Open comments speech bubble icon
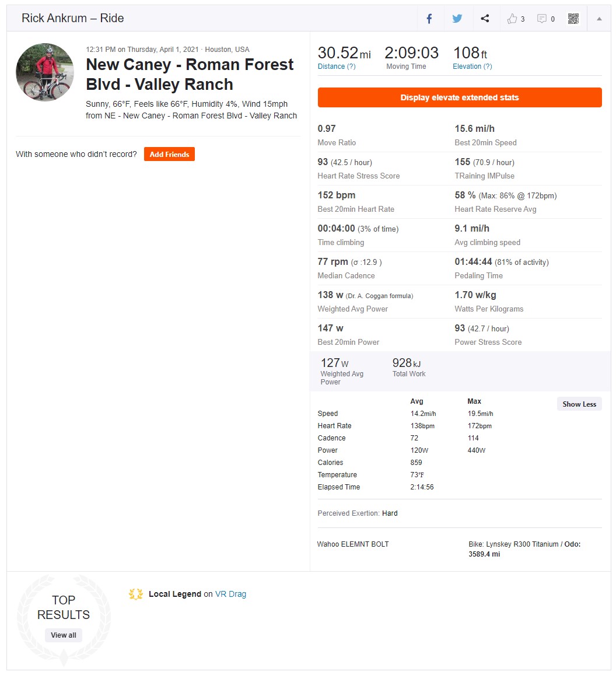Screen dimensions: 616x675 [x=542, y=19]
